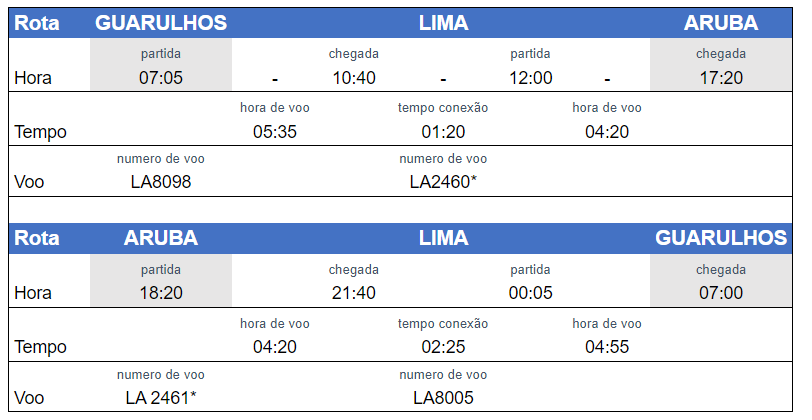Click the GUARULHOS header in the top table
Screen dimensions: 812x420
tap(161, 23)
